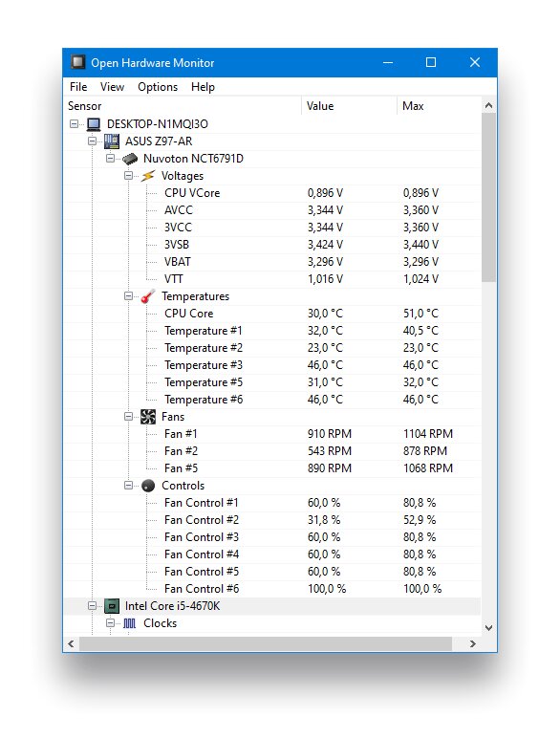560x739 pixels.
Task: Click the thermometer Temperatures icon
Action: pyautogui.click(x=148, y=296)
